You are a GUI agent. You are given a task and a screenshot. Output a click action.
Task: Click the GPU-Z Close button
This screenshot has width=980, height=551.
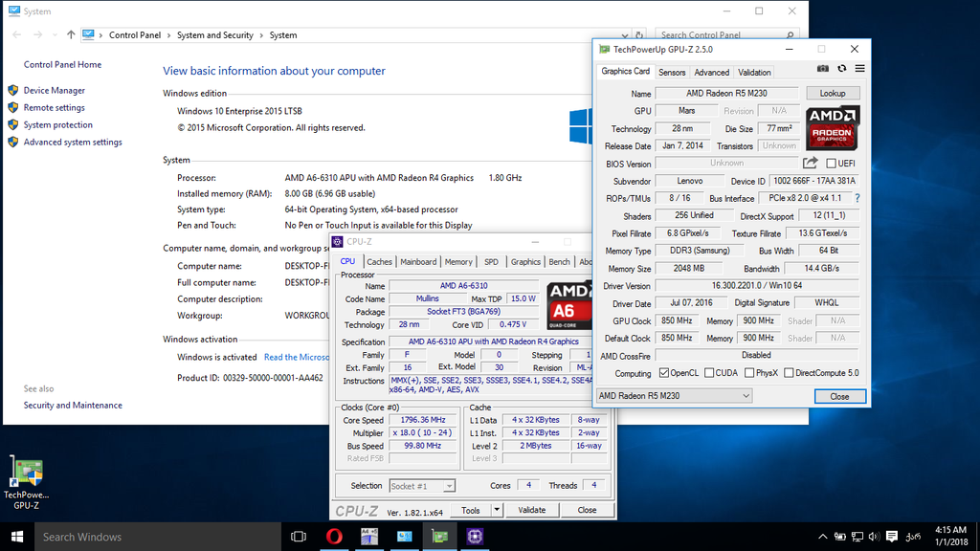[x=839, y=397]
